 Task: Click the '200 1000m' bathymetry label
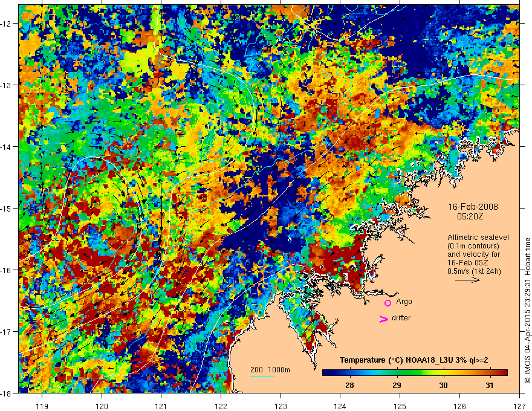coord(270,370)
